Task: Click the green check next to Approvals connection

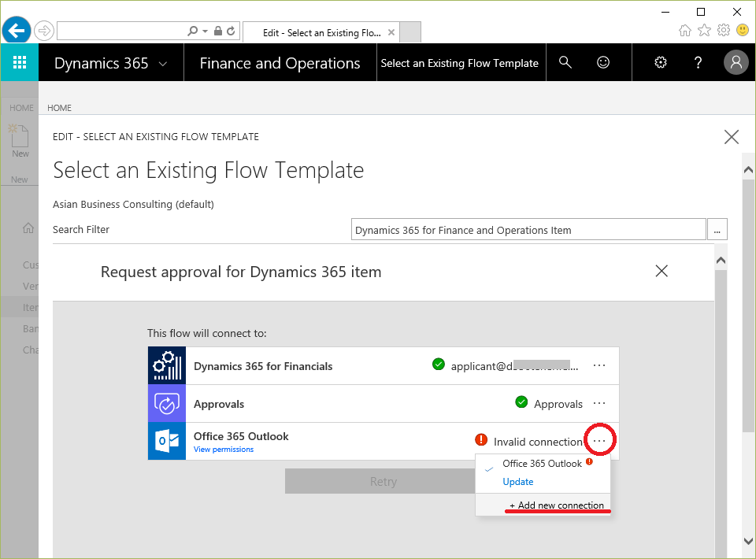Action: (x=521, y=402)
